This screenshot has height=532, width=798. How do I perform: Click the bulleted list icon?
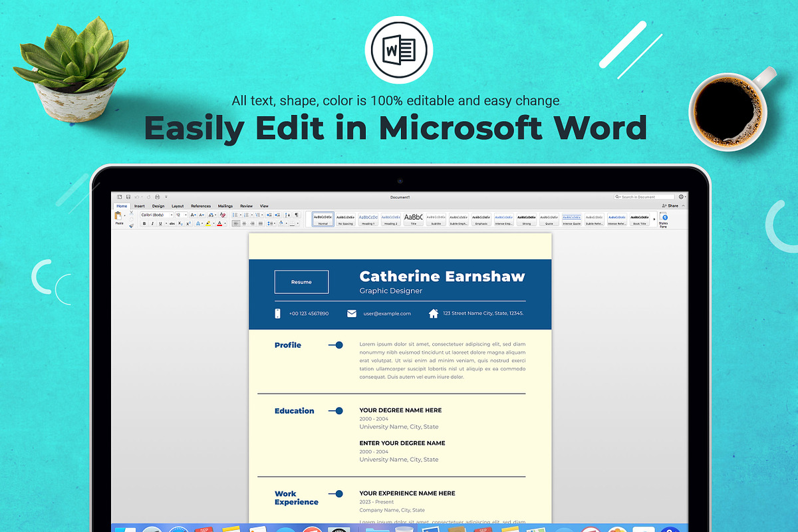tap(235, 215)
